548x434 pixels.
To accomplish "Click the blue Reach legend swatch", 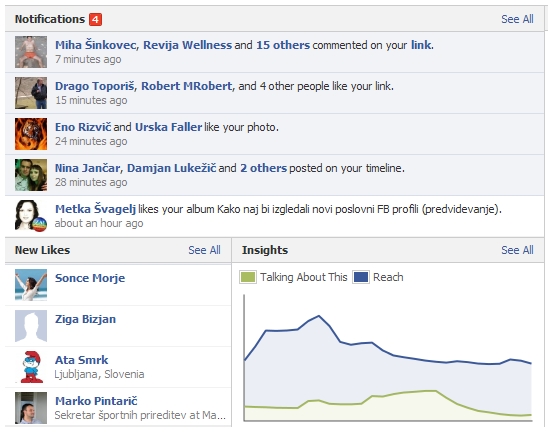I will (x=361, y=277).
